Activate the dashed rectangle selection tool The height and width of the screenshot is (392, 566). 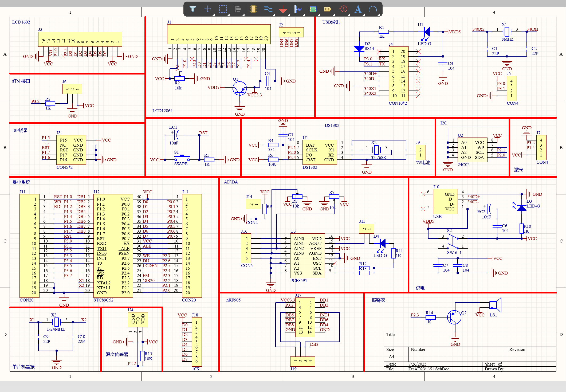pyautogui.click(x=223, y=9)
